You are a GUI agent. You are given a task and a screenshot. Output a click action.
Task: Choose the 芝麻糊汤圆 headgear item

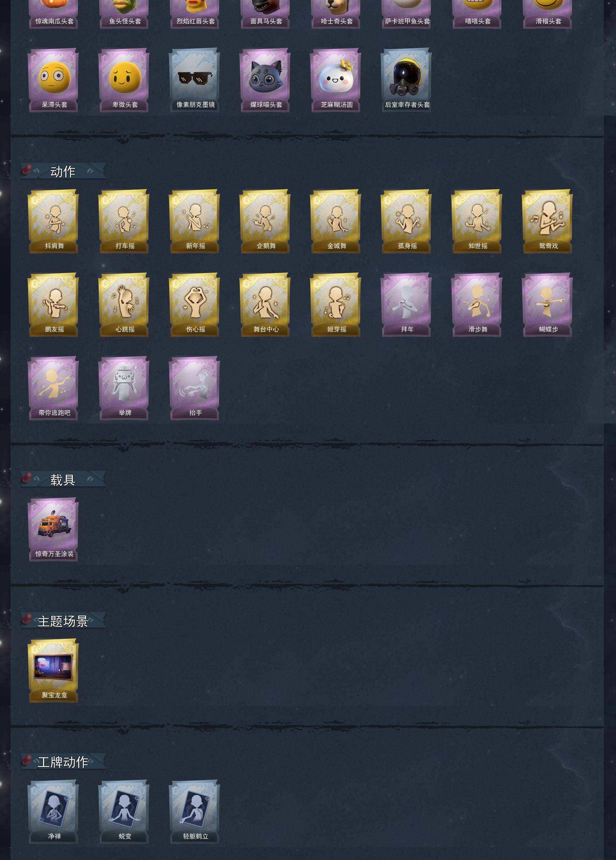pos(336,80)
